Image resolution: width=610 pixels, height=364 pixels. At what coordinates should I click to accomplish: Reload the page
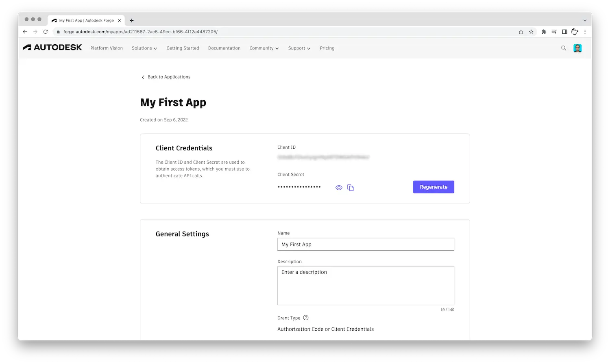46,32
